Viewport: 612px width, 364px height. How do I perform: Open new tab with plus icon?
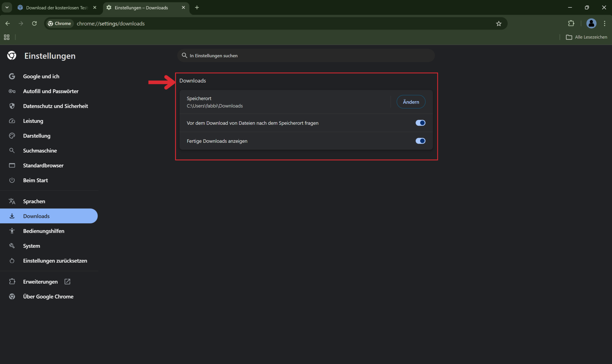pos(197,8)
